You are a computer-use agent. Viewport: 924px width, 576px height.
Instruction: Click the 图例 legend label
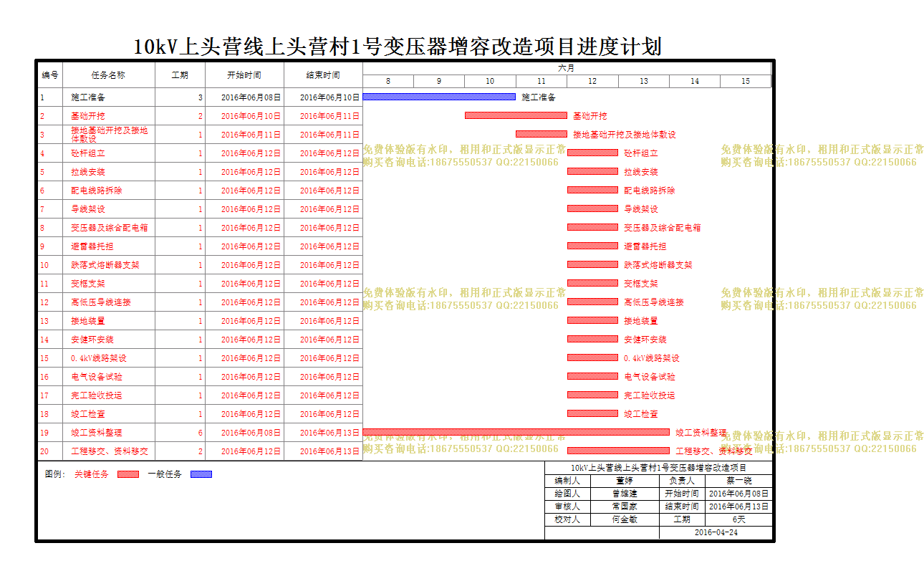(55, 474)
